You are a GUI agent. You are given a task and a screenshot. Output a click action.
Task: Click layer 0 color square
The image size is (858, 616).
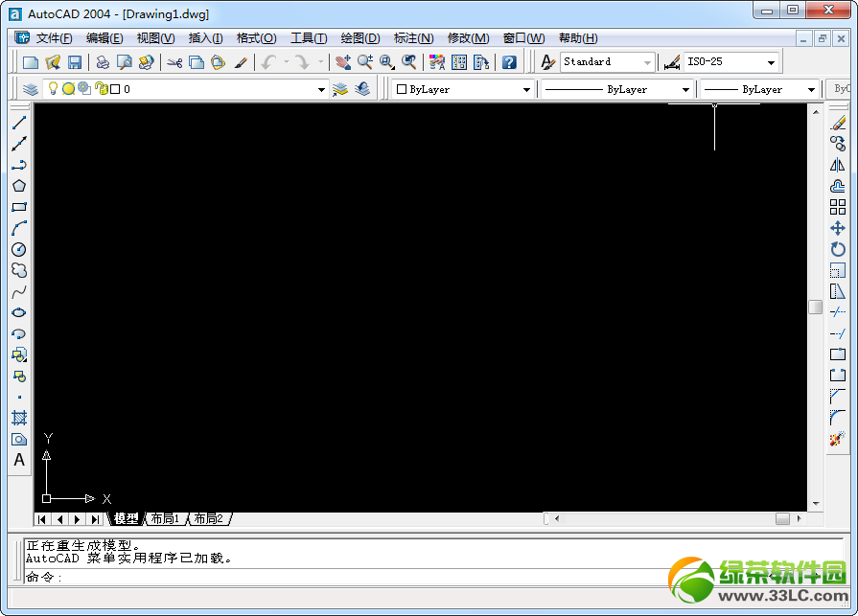pos(115,89)
